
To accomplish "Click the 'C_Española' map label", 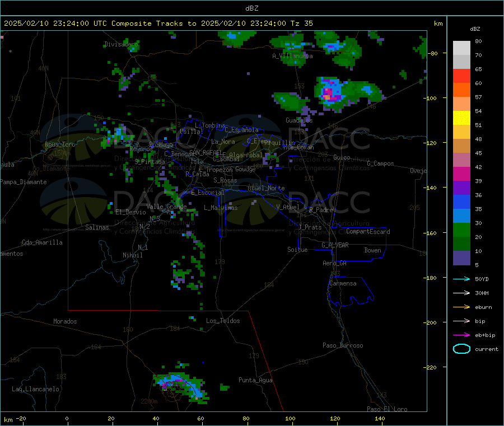I will tap(241, 130).
